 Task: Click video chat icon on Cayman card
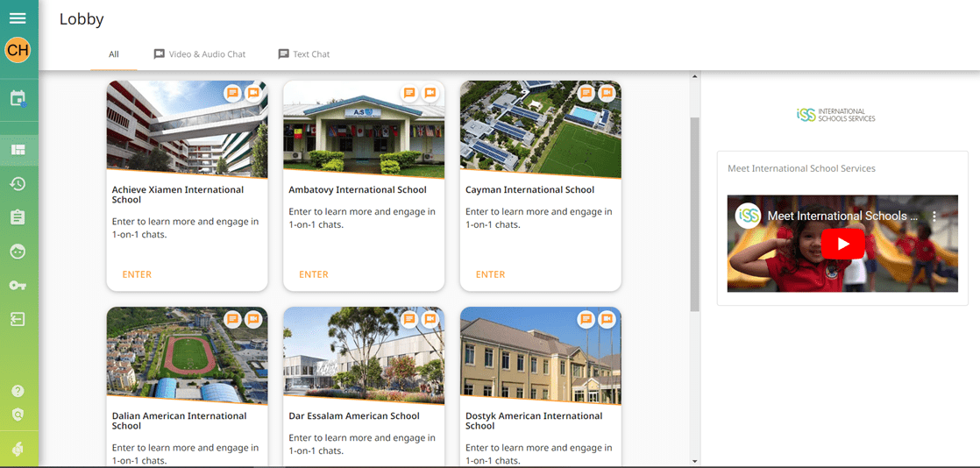pyautogui.click(x=607, y=93)
